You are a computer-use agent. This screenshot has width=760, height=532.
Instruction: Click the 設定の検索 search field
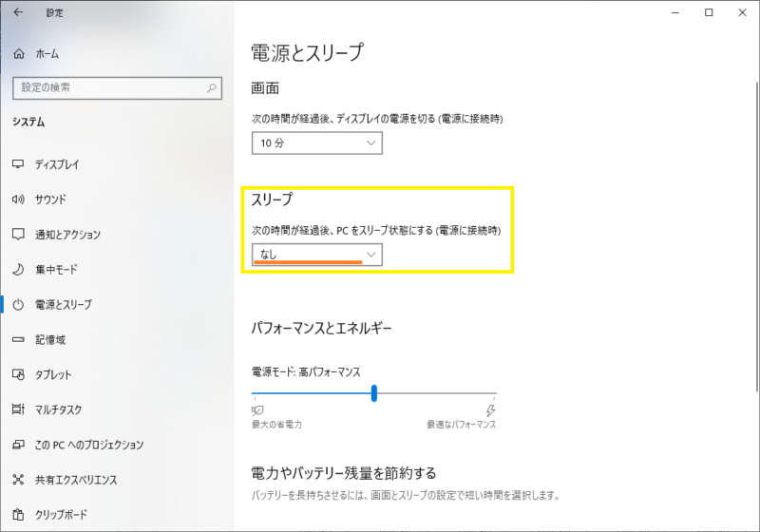[x=104, y=87]
